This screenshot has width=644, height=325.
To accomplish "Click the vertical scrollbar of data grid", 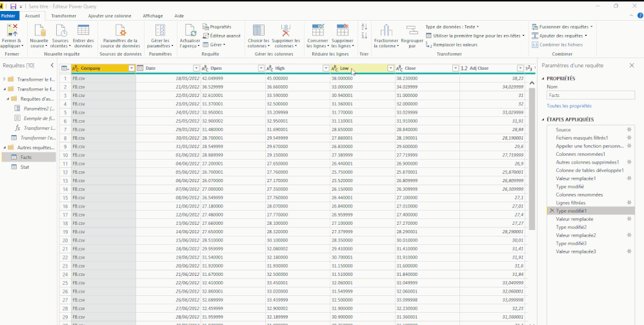I will point(532,158).
